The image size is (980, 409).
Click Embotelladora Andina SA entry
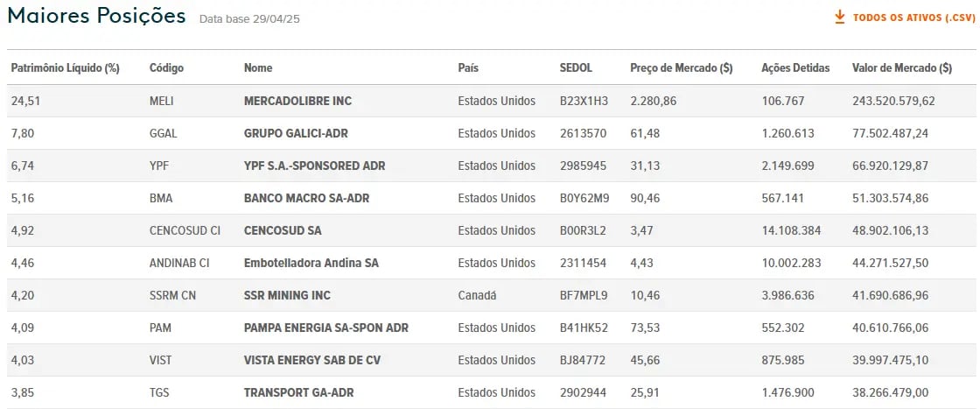pos(311,264)
